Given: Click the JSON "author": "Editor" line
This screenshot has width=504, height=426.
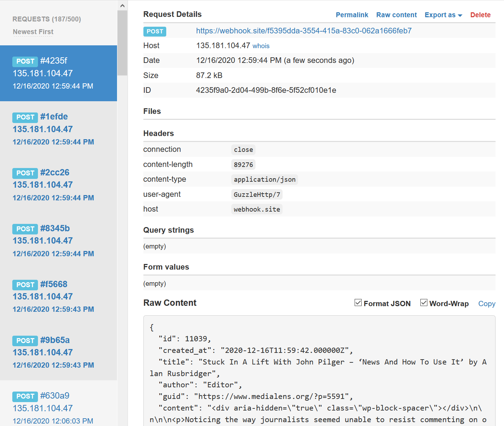Looking at the screenshot, I should pyautogui.click(x=200, y=385).
